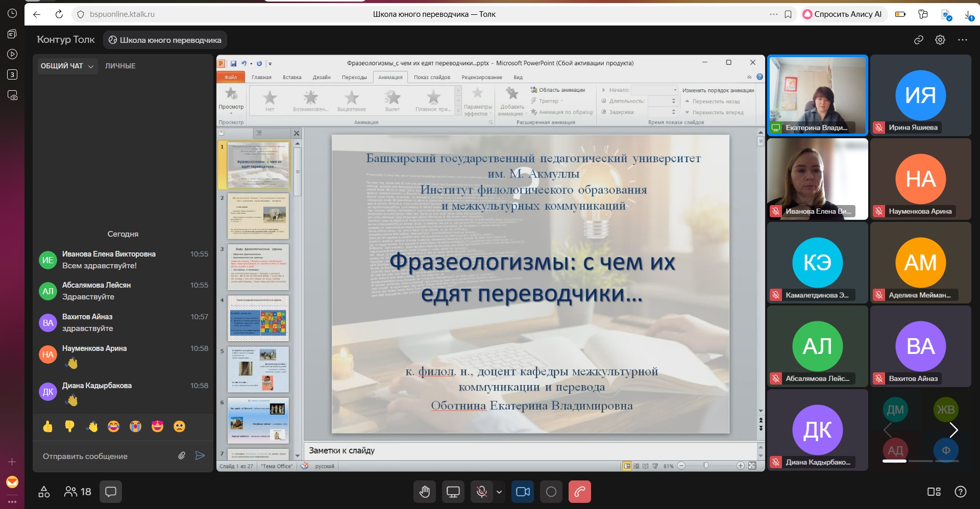Image resolution: width=980 pixels, height=509 pixels.
Task: Toggle meeting recording button
Action: pyautogui.click(x=551, y=492)
